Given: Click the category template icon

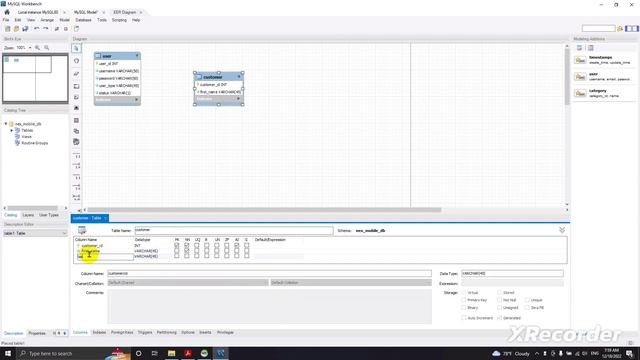Looking at the screenshot, I should tap(580, 93).
